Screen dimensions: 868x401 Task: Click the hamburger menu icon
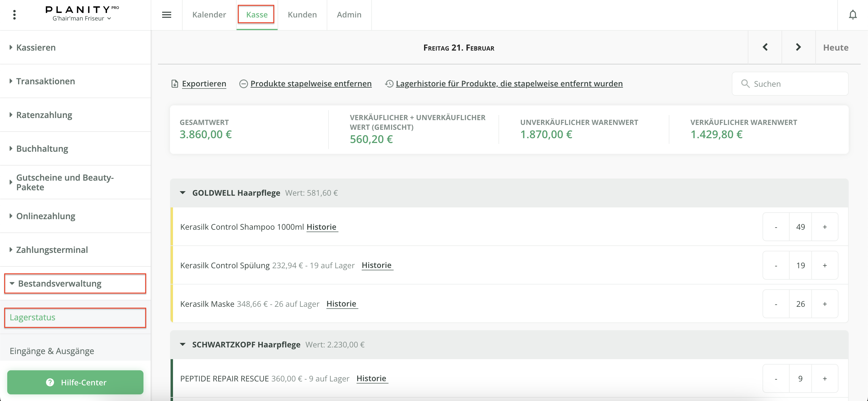(x=166, y=15)
